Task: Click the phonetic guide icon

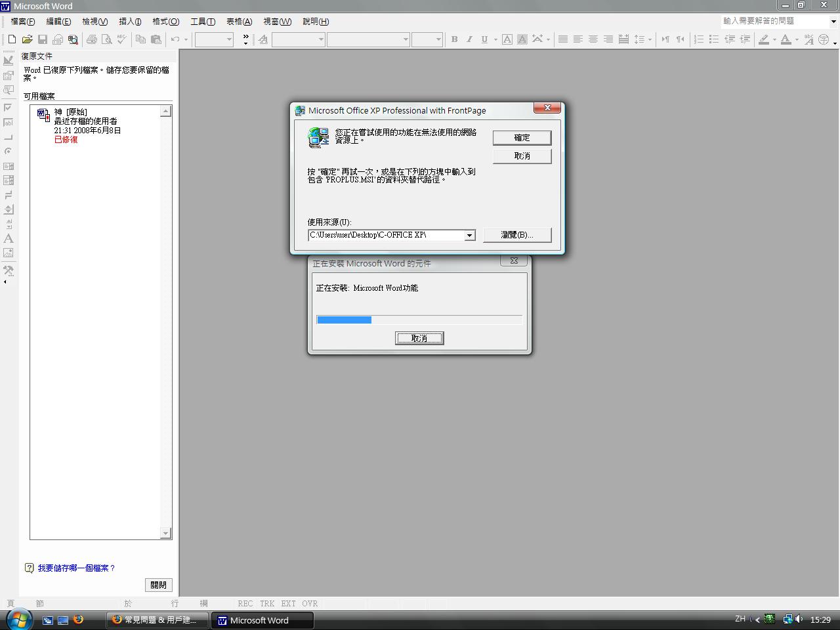Action: click(x=809, y=39)
